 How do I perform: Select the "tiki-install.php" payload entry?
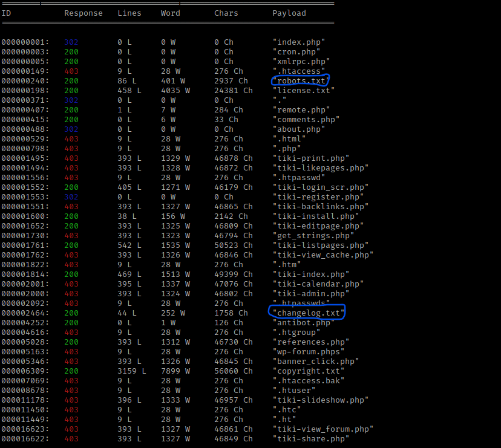pos(315,216)
